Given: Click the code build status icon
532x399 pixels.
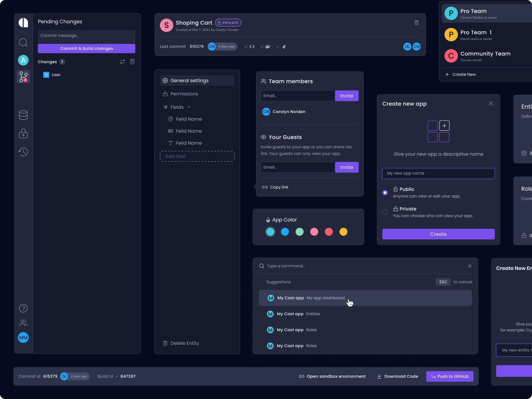Looking at the screenshot, I should coord(252,47).
